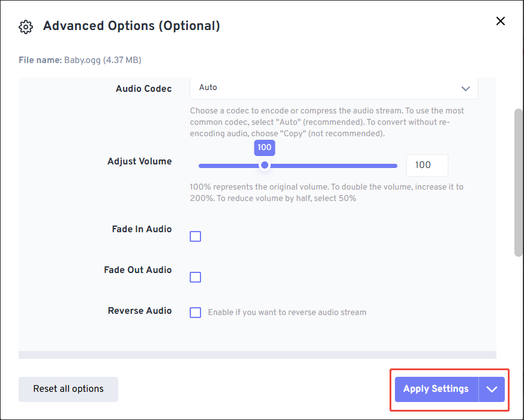This screenshot has width=524, height=420.
Task: Click the 'Enable if you want to reverse' text
Action: (287, 313)
